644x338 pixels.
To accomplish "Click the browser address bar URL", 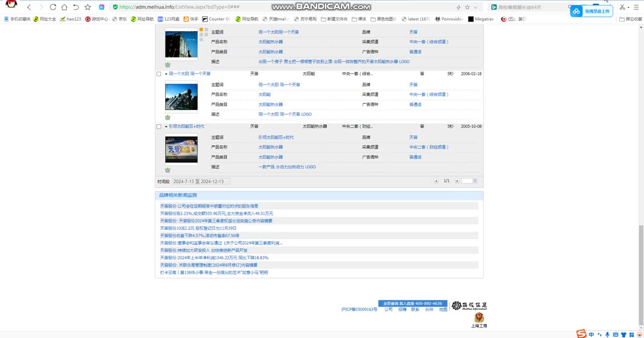I will click(x=179, y=7).
